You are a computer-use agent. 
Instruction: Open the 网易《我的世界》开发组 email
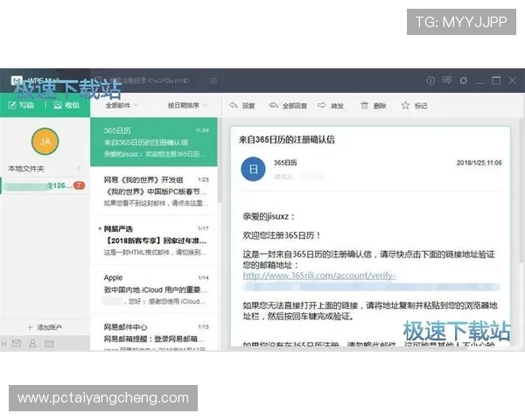click(x=154, y=192)
